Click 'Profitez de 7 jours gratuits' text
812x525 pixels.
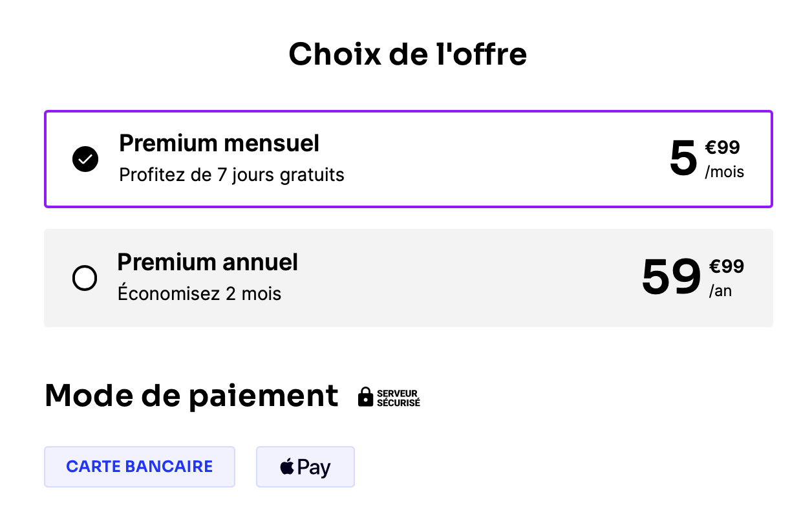tap(231, 175)
